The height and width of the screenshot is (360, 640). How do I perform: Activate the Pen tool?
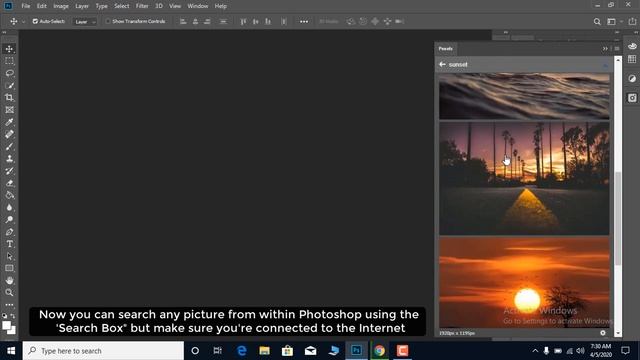[x=9, y=232]
